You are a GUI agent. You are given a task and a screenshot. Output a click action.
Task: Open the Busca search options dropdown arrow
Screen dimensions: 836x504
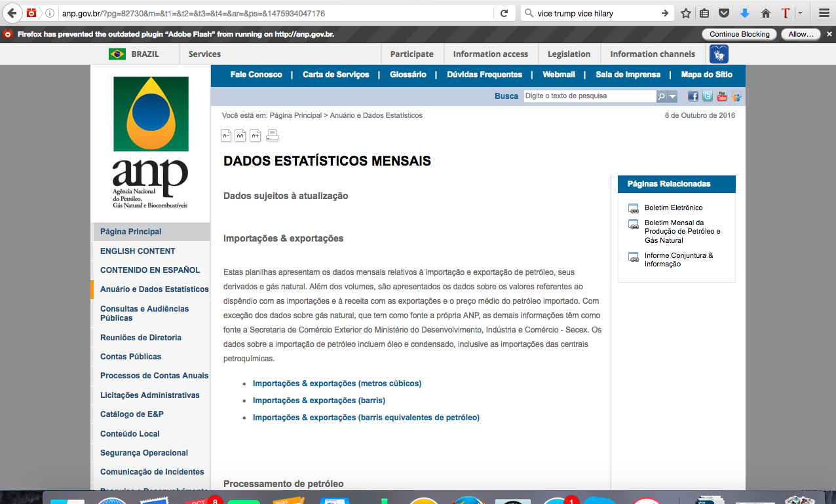click(672, 96)
